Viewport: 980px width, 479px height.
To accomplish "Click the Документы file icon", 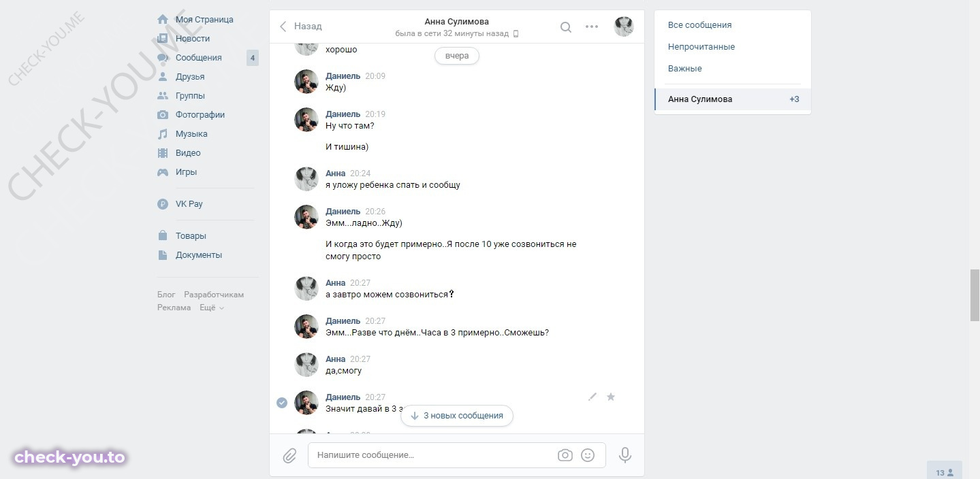I will pyautogui.click(x=163, y=255).
